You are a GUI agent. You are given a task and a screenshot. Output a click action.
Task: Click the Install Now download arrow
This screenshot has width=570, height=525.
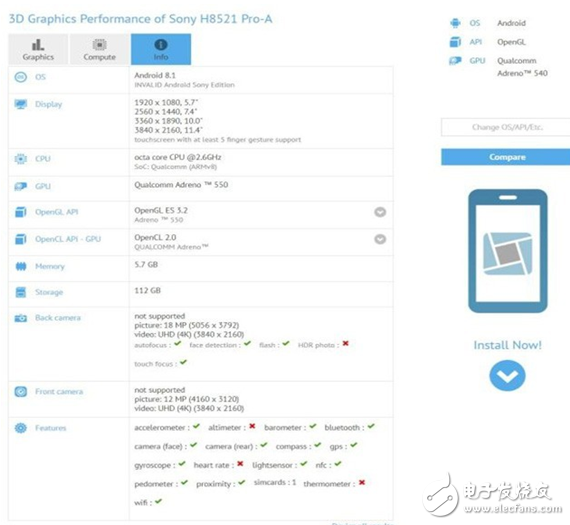(507, 376)
